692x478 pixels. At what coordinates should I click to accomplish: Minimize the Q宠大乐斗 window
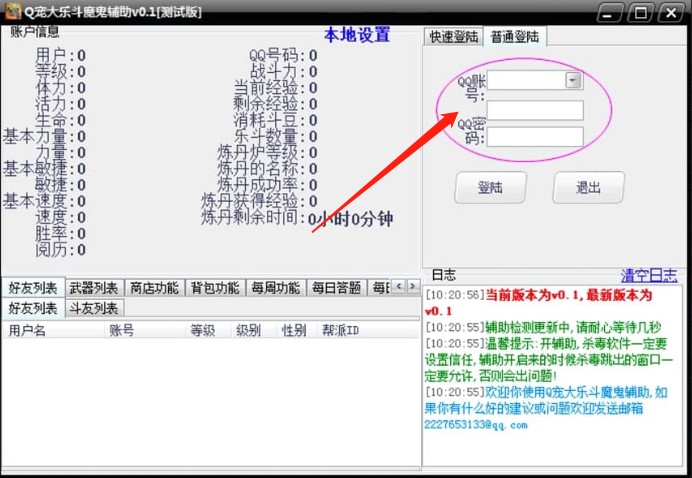tap(610, 12)
